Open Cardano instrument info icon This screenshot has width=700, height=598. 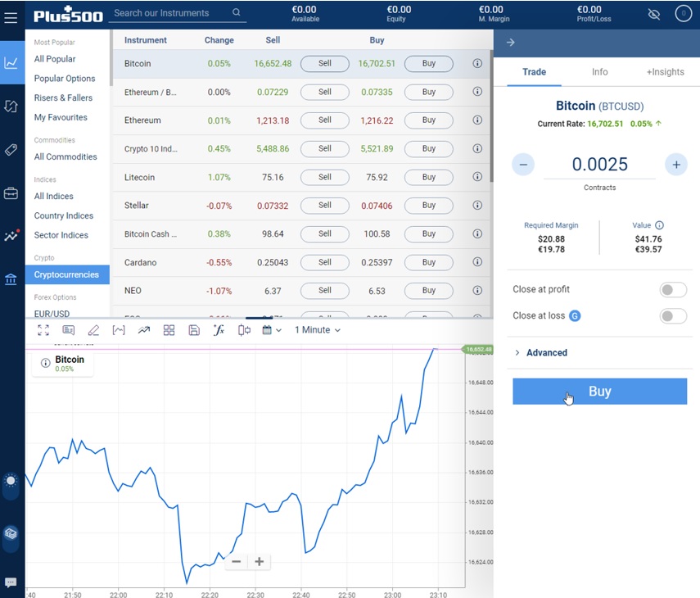point(477,262)
